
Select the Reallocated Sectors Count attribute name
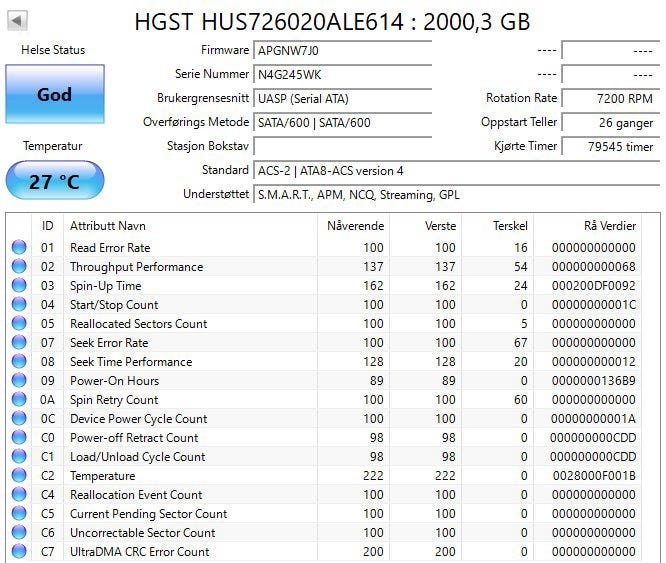(x=138, y=324)
